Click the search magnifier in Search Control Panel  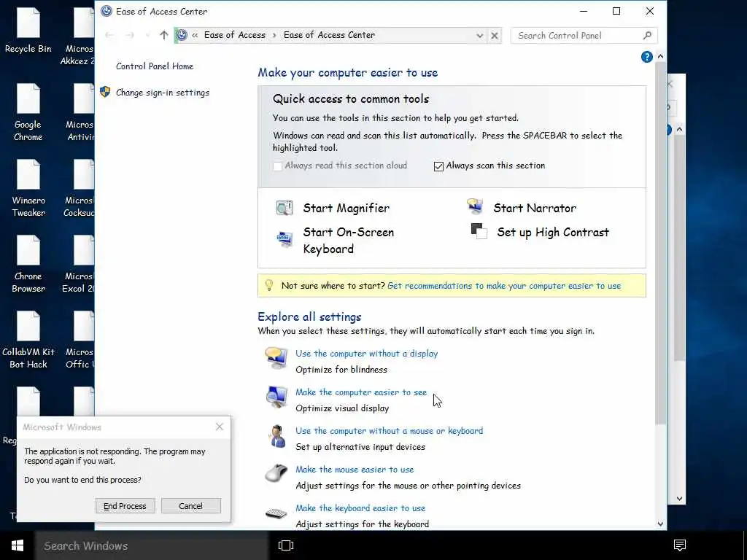pyautogui.click(x=647, y=35)
